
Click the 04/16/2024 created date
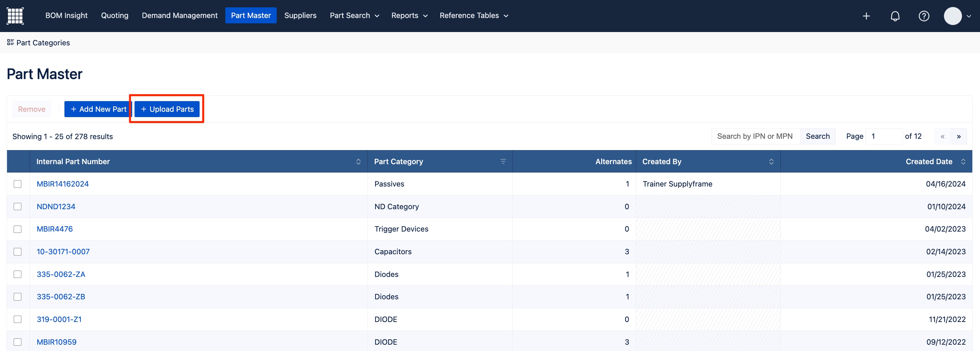[945, 184]
